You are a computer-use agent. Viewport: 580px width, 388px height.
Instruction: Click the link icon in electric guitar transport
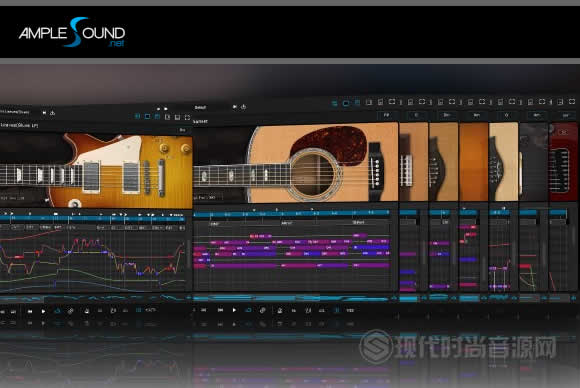[x=71, y=311]
